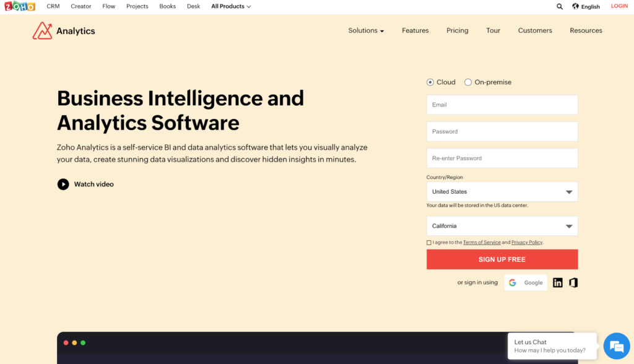This screenshot has height=364, width=634.
Task: Expand the All Products menu
Action: (231, 7)
